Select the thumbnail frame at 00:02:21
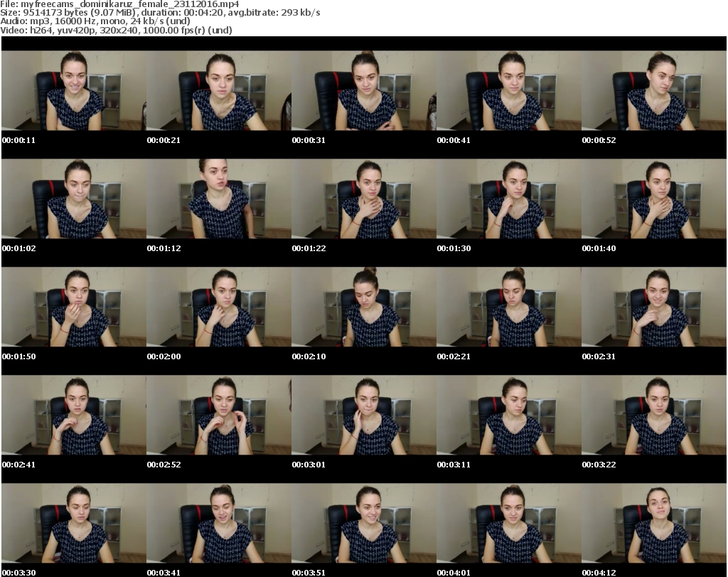 509,307
